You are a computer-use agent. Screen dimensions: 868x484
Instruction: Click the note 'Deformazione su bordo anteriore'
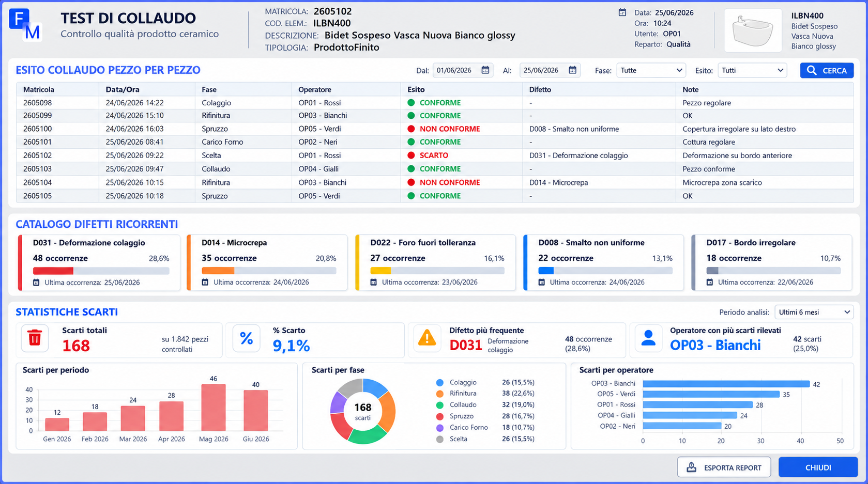[737, 155]
